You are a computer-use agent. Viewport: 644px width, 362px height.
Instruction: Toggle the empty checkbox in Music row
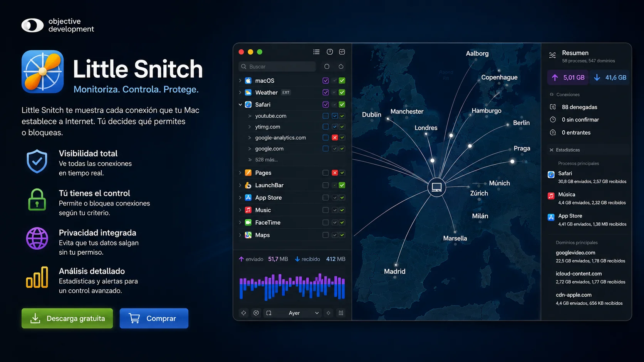pyautogui.click(x=325, y=210)
